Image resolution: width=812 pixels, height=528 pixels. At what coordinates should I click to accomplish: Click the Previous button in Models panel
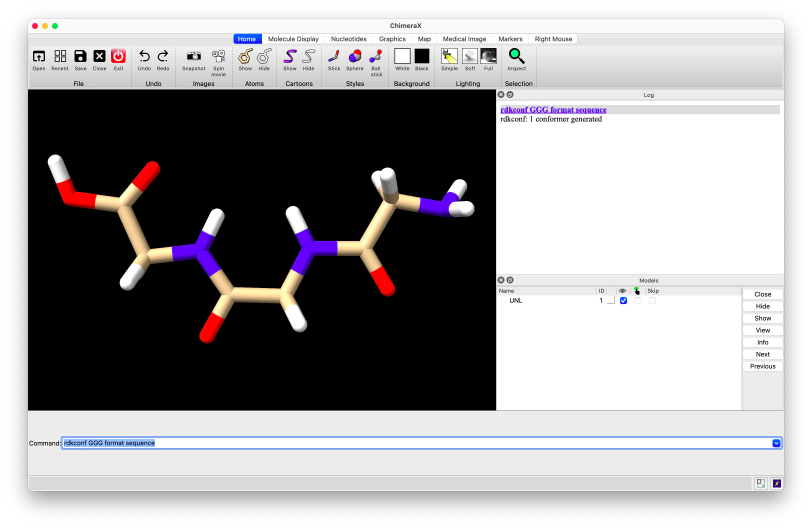point(763,366)
